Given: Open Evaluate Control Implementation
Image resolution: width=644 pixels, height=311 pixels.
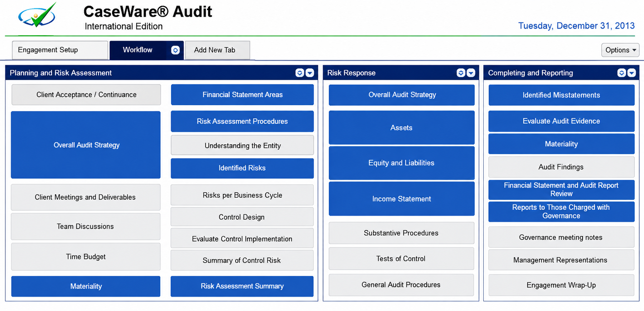Looking at the screenshot, I should click(242, 238).
